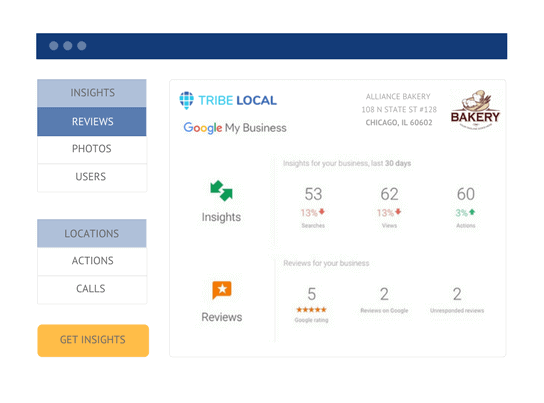
Task: Click the 108 N State St address line
Action: 399,110
